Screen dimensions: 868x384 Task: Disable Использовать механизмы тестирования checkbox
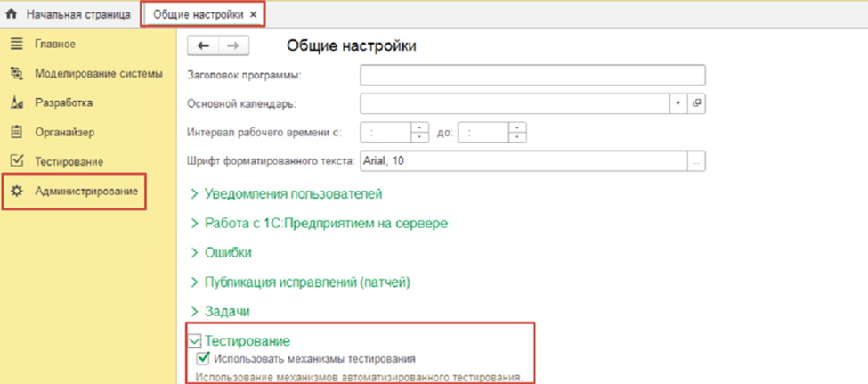coord(202,359)
